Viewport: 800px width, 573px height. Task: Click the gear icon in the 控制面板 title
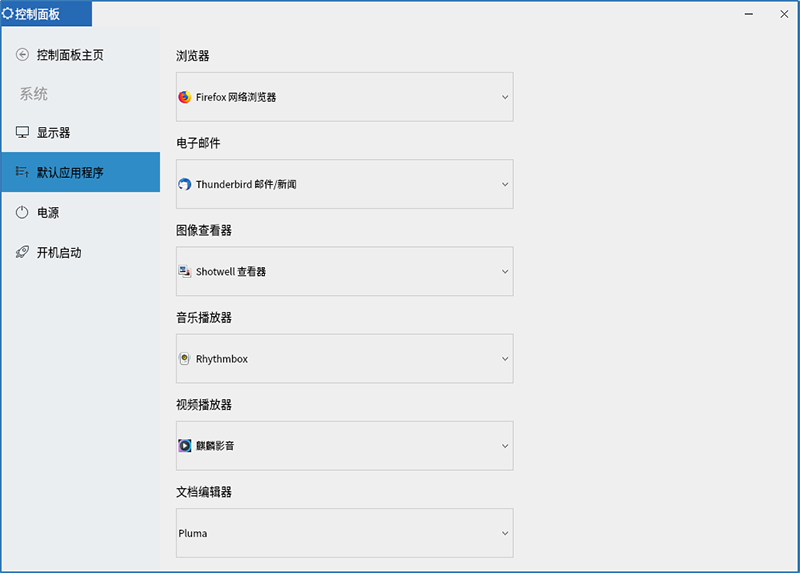point(8,13)
